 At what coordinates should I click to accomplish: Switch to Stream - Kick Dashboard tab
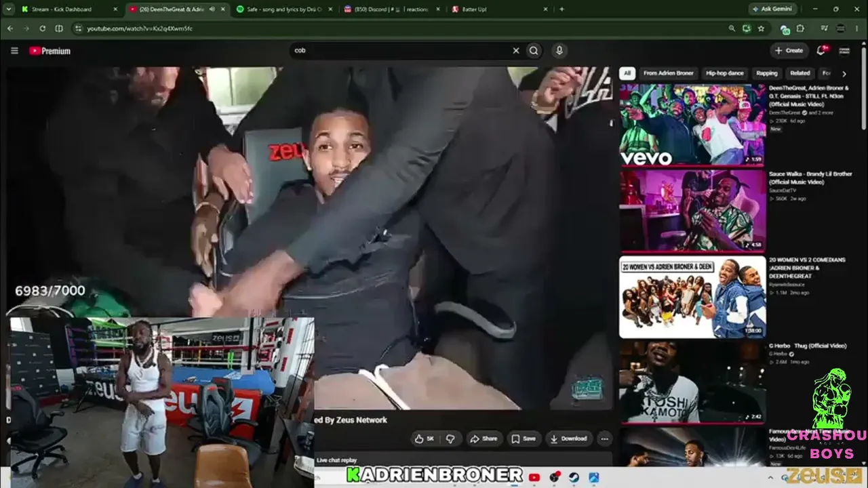68,9
